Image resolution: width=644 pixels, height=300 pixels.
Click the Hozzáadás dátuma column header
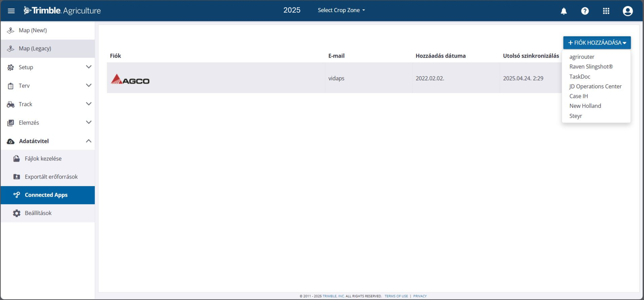pyautogui.click(x=441, y=56)
